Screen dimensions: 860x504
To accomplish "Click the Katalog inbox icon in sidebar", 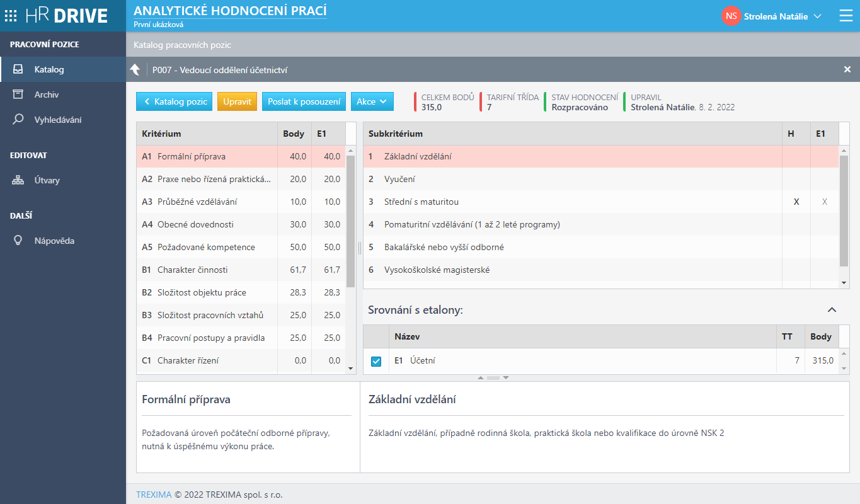I will pos(18,69).
